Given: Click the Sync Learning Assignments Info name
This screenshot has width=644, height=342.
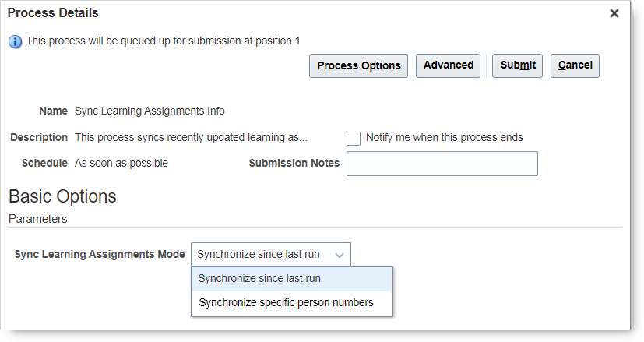Looking at the screenshot, I should (x=150, y=111).
